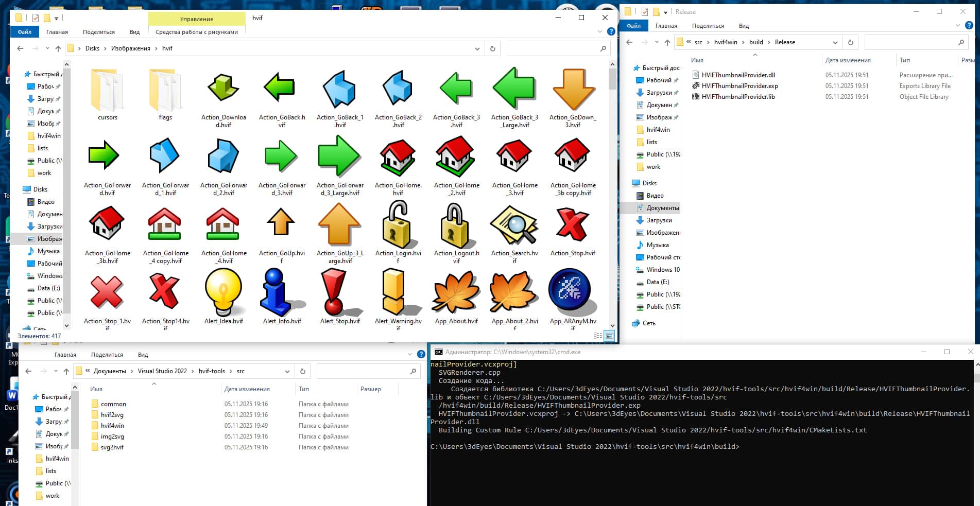Click help icon in hvif window ribbon
The width and height of the screenshot is (980, 506).
tap(611, 31)
